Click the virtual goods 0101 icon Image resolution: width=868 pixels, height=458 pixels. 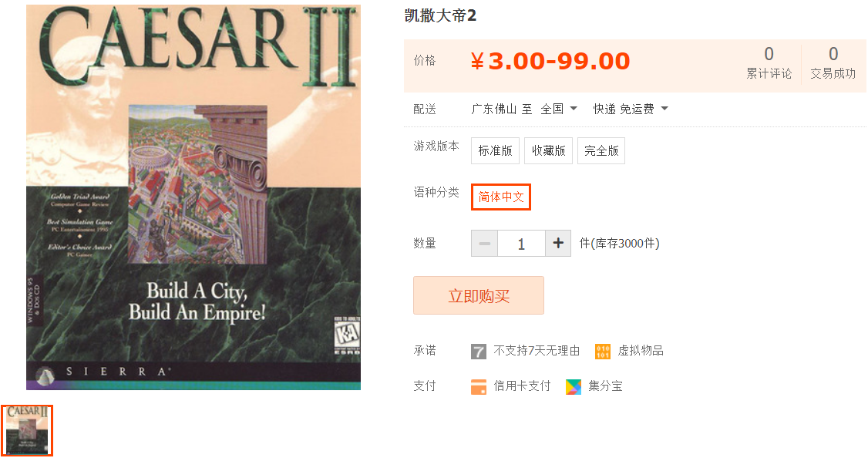pos(602,351)
